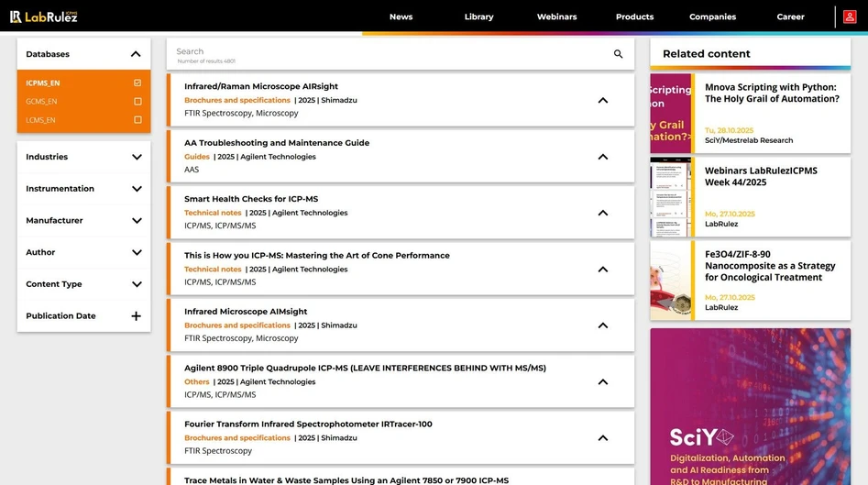Open Fourier Transform Infrared Spectrophotometer IRTracer-100 title
The image size is (868, 485).
(x=308, y=424)
